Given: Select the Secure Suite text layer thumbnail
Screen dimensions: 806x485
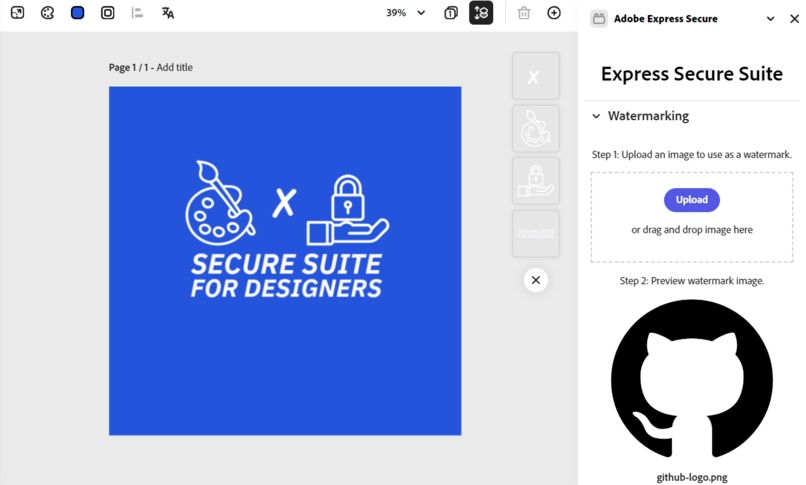Looking at the screenshot, I should point(536,234).
